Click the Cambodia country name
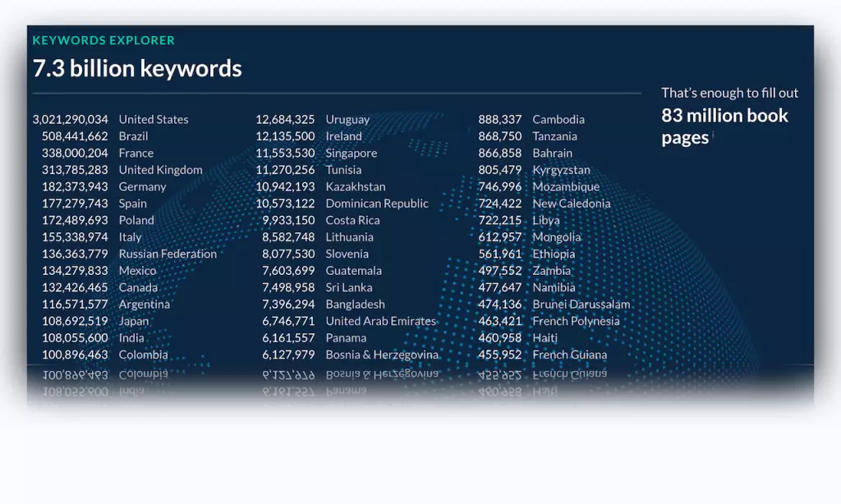 tap(558, 119)
